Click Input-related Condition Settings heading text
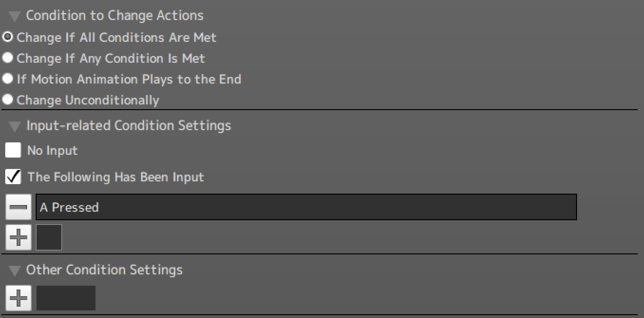The image size is (644, 318). (129, 125)
